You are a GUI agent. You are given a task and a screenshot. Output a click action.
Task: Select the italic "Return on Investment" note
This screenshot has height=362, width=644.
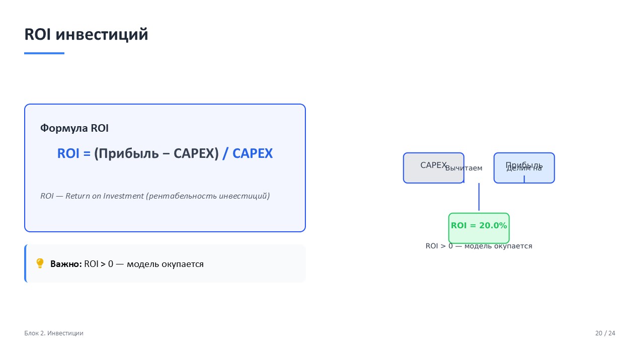pyautogui.click(x=155, y=196)
